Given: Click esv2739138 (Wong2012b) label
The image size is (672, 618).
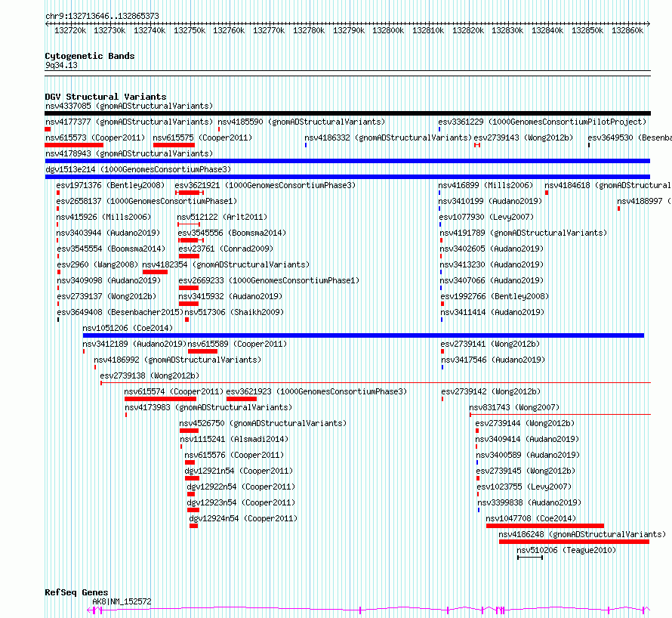Looking at the screenshot, I should (150, 375).
